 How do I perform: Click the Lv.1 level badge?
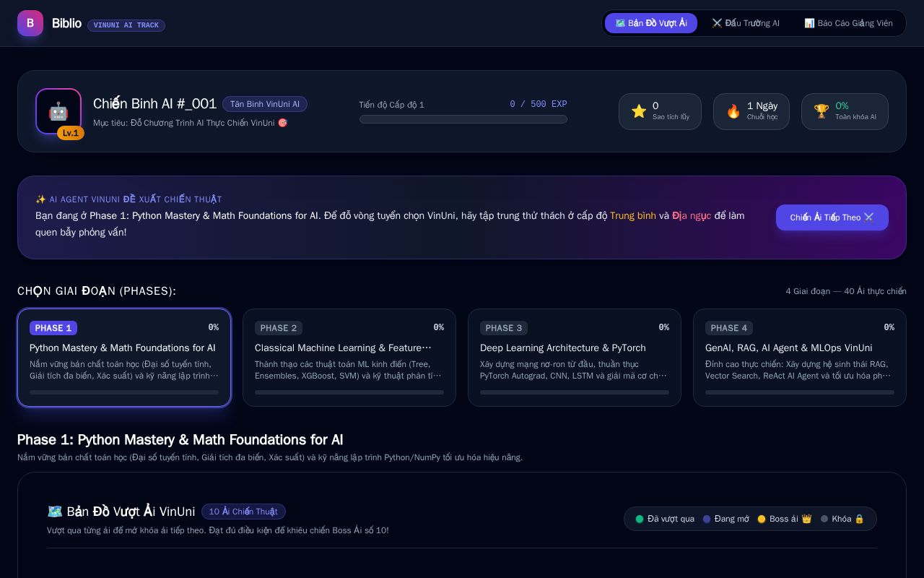pos(71,133)
